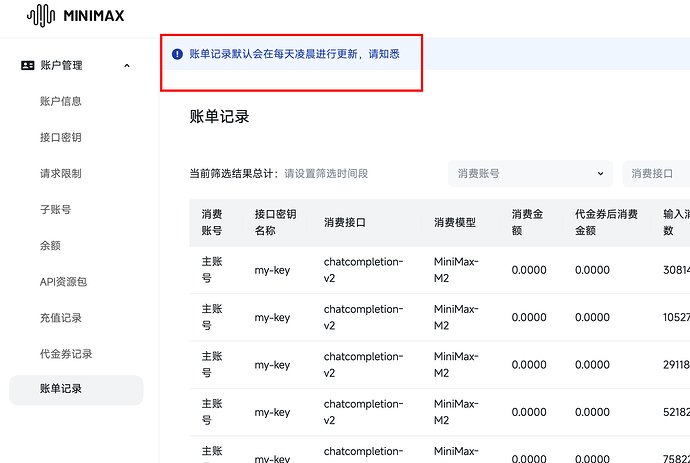Click the 消费金额 column header
Image resolution: width=690 pixels, height=463 pixels.
(x=527, y=222)
